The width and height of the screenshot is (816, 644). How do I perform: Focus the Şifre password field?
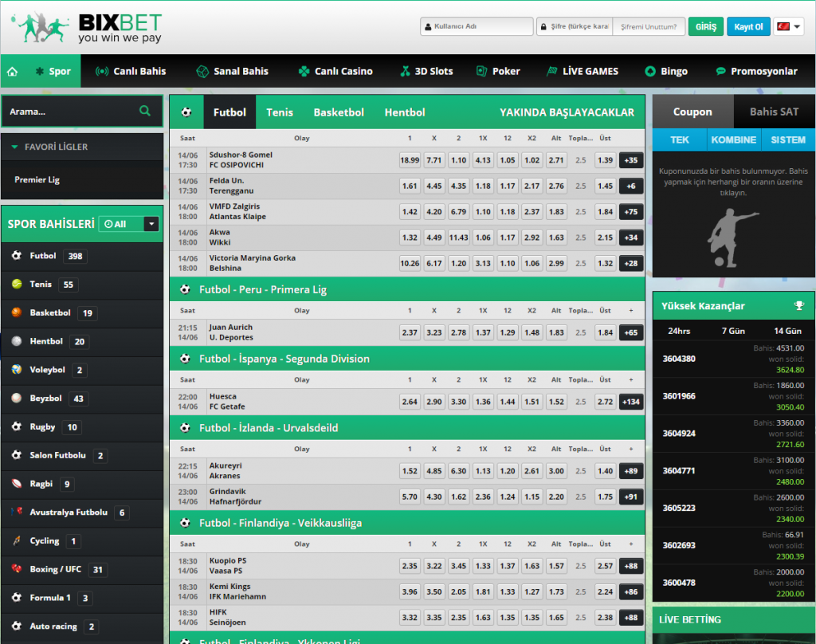pyautogui.click(x=575, y=26)
